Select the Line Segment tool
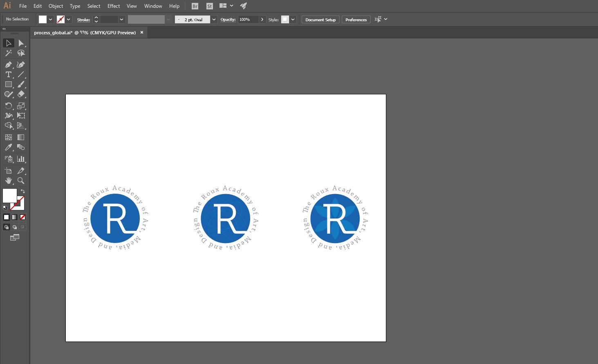The height and width of the screenshot is (364, 598). (x=21, y=74)
